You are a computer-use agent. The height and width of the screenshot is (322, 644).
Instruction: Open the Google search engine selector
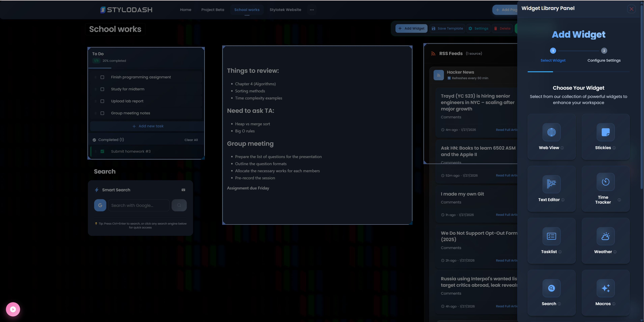click(100, 205)
